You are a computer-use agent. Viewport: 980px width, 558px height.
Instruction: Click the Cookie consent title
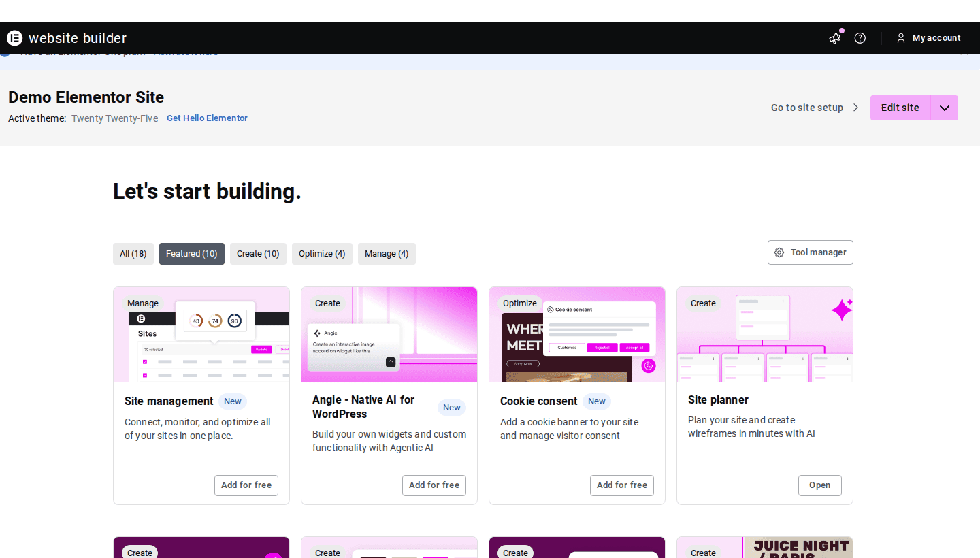click(538, 401)
